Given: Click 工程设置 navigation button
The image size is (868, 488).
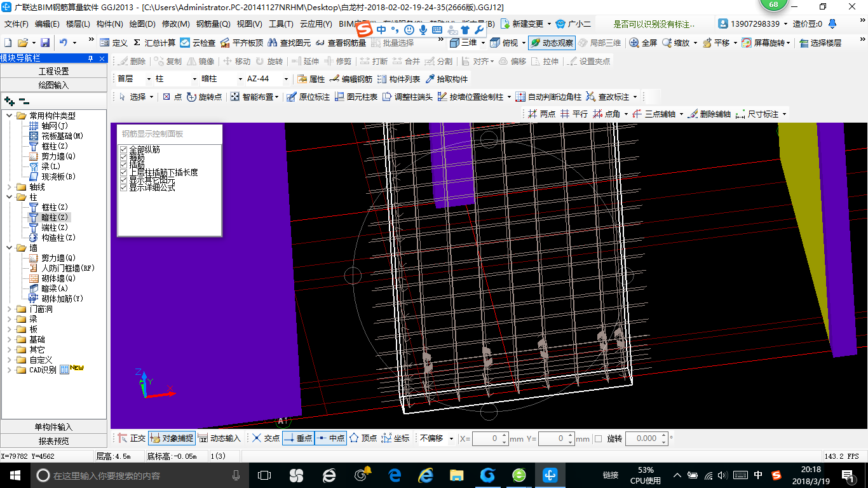Looking at the screenshot, I should point(54,71).
